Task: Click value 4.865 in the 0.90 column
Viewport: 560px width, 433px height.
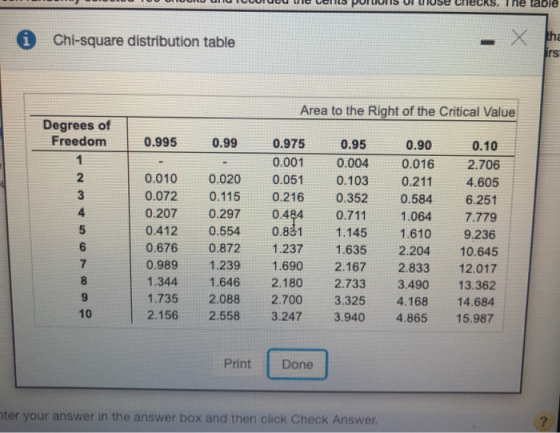Action: (x=412, y=318)
